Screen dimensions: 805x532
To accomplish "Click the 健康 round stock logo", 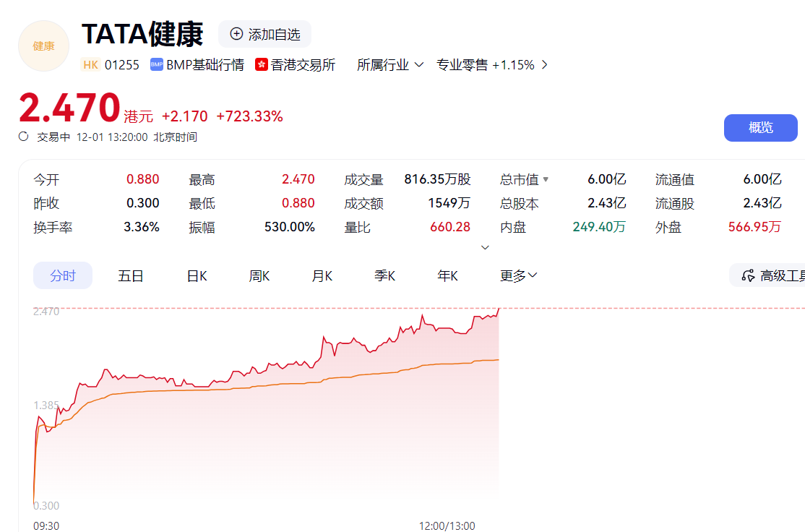I will click(x=43, y=46).
